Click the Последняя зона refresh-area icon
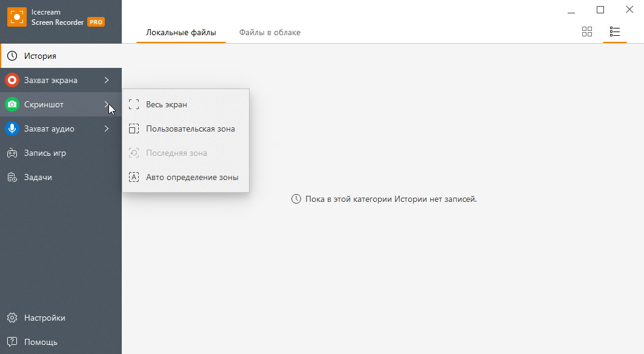644x354 pixels. click(x=134, y=153)
